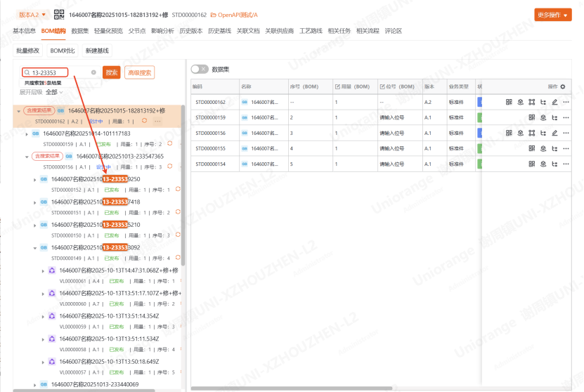Open the more options ellipsis for row STD00000159
The image size is (584, 392).
566,117
